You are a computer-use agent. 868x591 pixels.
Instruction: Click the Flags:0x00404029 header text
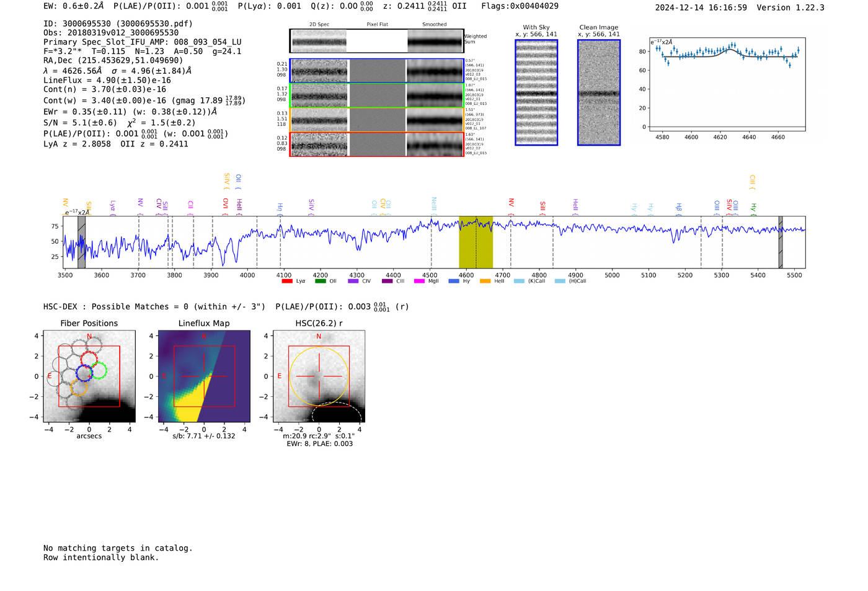tap(520, 6)
